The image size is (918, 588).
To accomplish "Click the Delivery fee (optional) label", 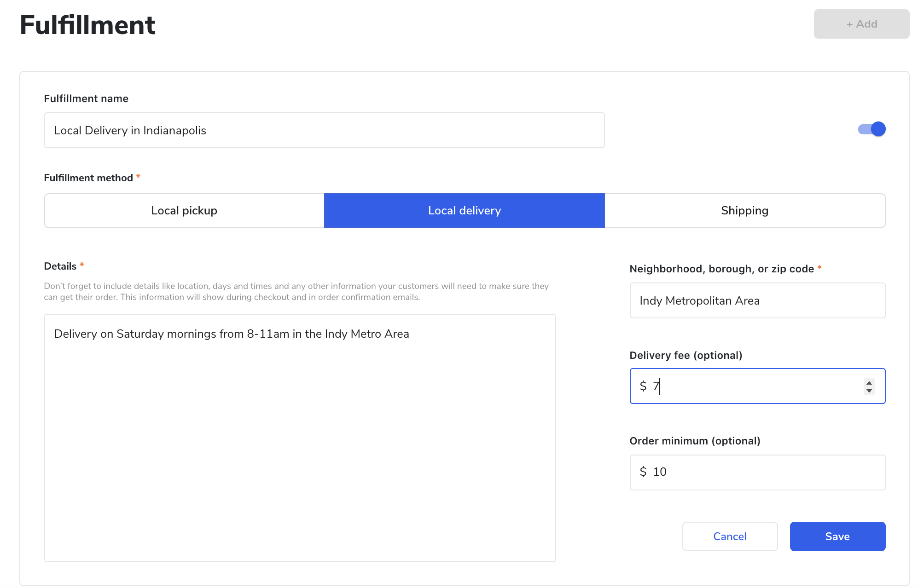I will (x=686, y=355).
